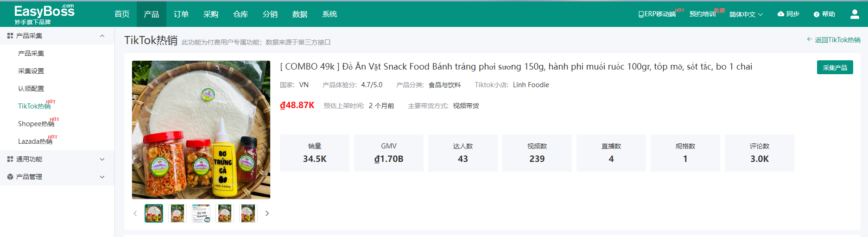The image size is (868, 237).
Task: Open the help question mark icon 帮助
Action: point(824,14)
